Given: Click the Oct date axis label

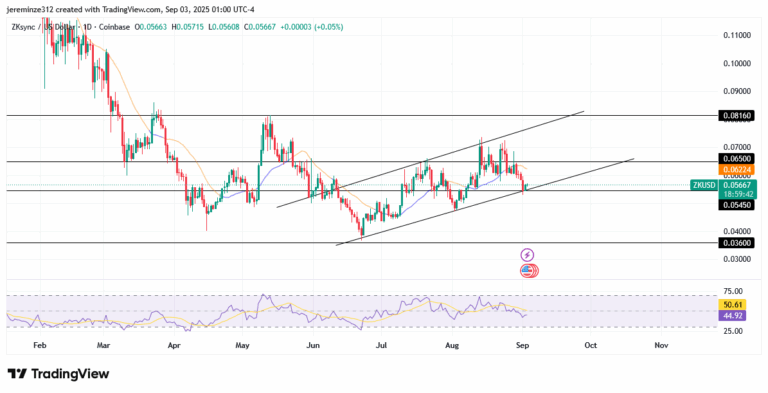Looking at the screenshot, I should point(591,345).
